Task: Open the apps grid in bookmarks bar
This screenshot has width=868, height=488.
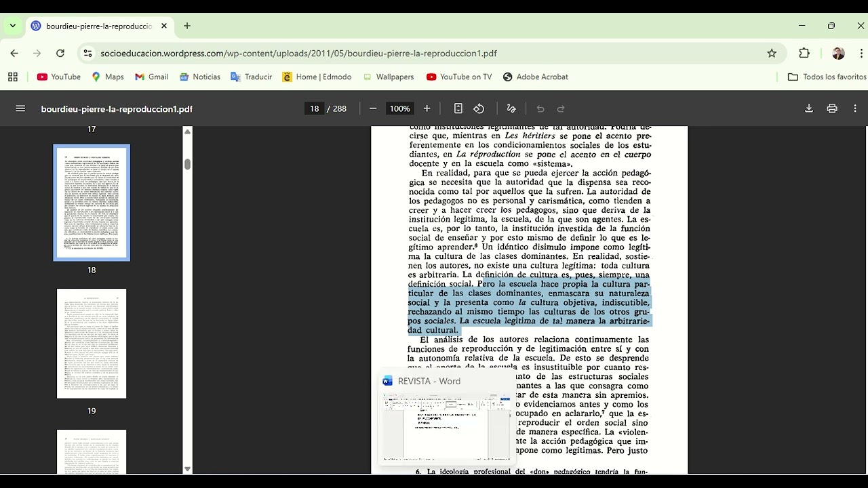Action: click(13, 77)
